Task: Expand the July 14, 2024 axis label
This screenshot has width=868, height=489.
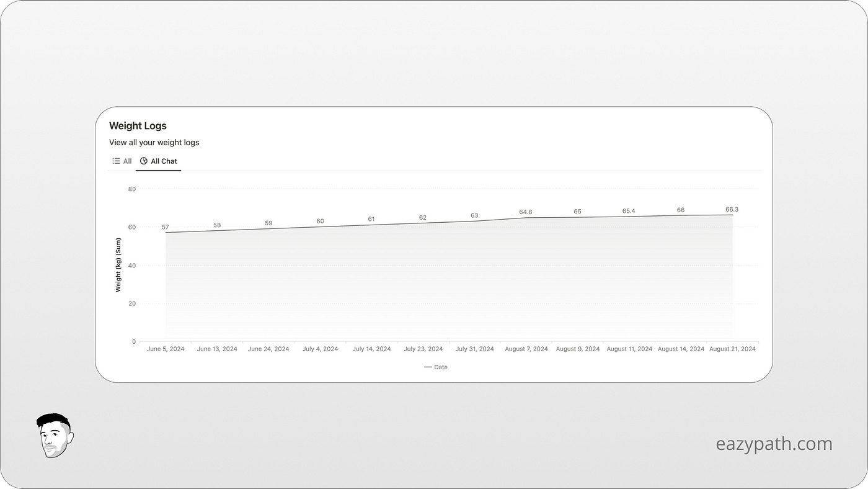Action: (371, 349)
